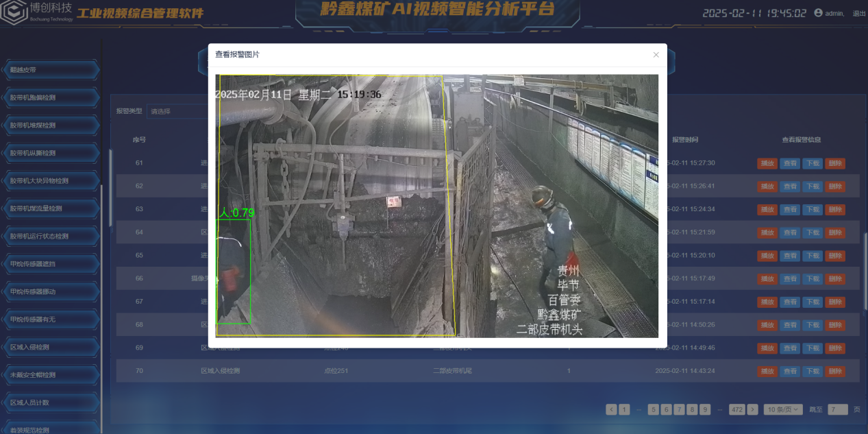Click the admin user avatar icon

click(x=818, y=13)
